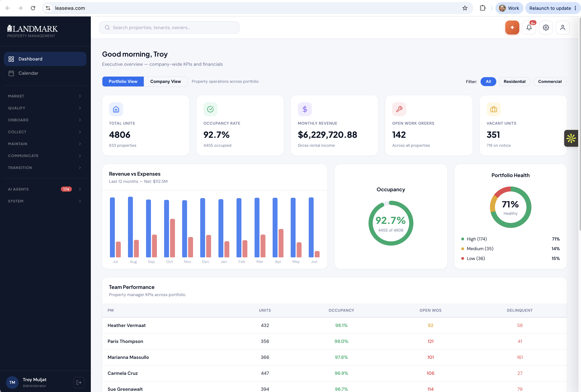Open the browser extensions puzzle icon

[x=482, y=8]
